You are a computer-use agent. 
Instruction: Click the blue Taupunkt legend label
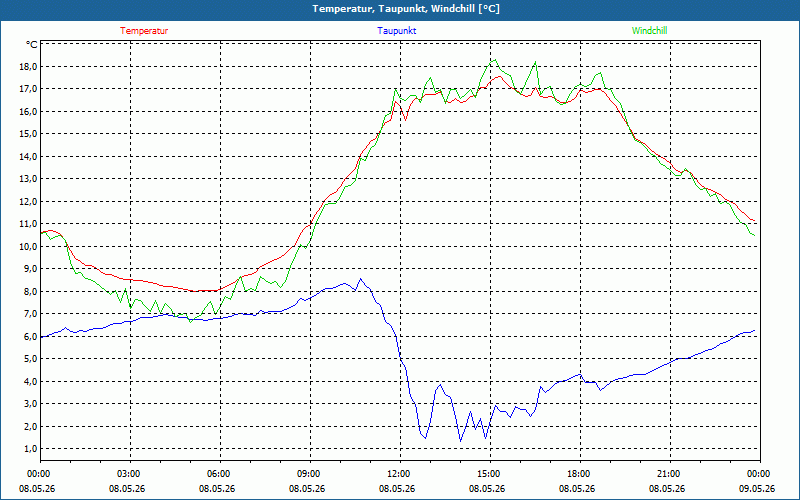(x=396, y=31)
